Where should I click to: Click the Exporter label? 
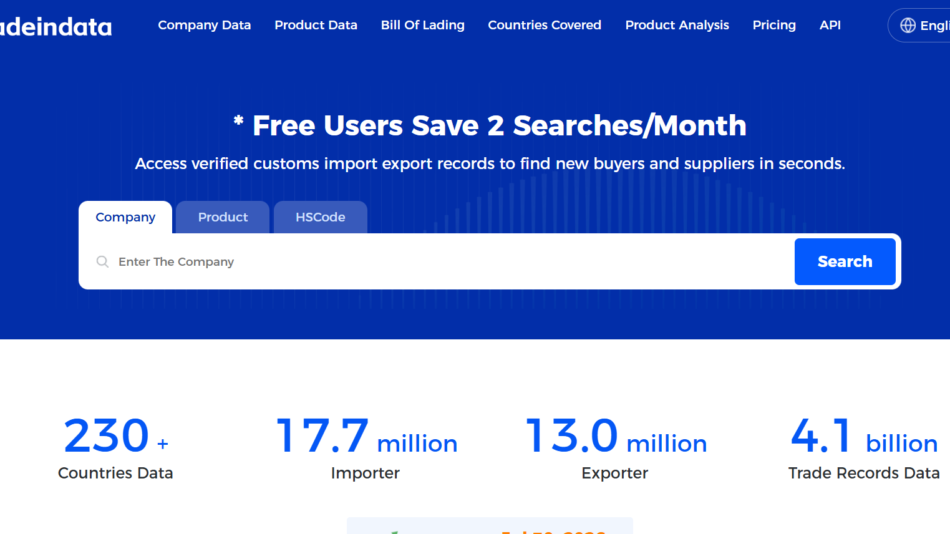tap(614, 473)
